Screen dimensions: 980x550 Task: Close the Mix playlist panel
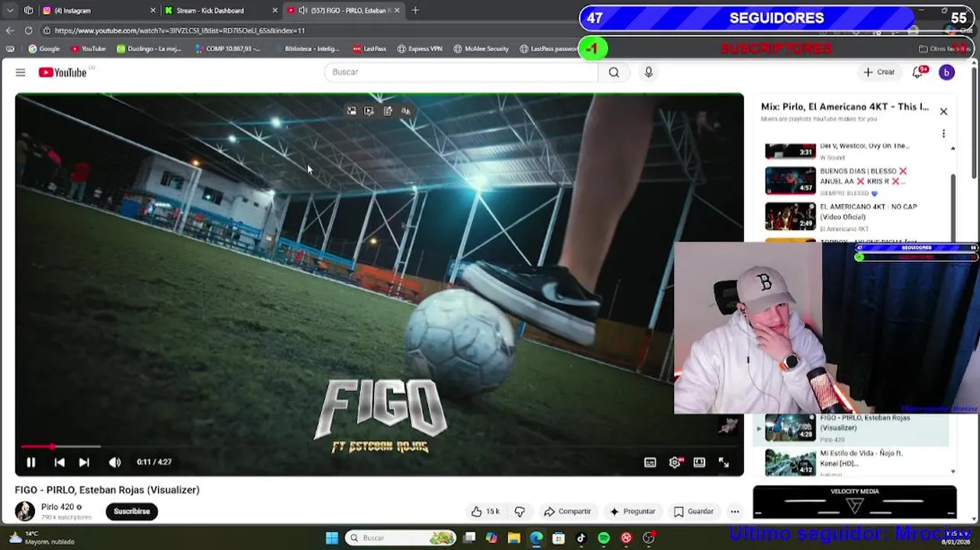pos(943,112)
